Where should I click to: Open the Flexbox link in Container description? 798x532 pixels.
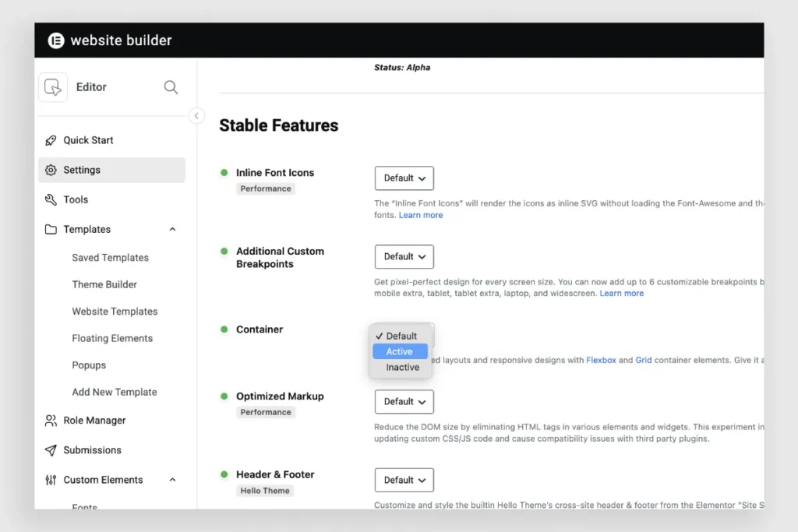(x=601, y=360)
